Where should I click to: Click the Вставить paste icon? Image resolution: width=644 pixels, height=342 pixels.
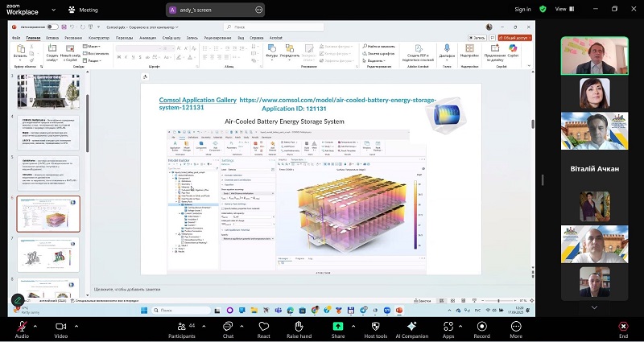pyautogui.click(x=20, y=49)
